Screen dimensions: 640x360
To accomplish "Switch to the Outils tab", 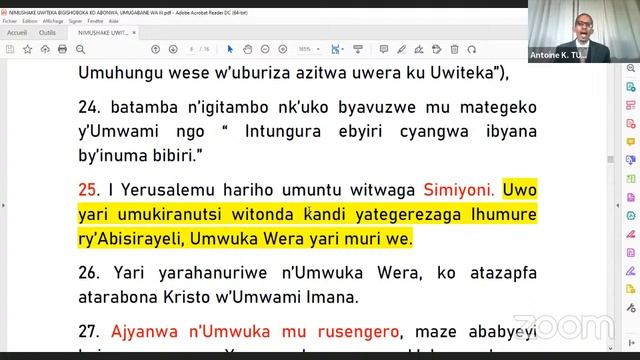I will click(x=47, y=33).
